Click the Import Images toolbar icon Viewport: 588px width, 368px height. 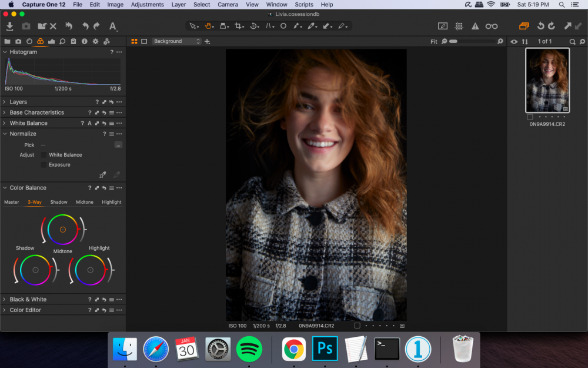tap(9, 26)
